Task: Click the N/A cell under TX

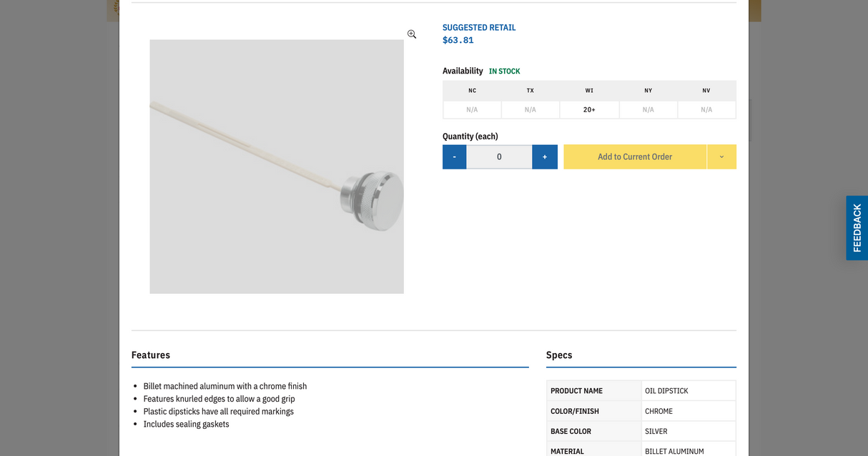Action: [531, 109]
